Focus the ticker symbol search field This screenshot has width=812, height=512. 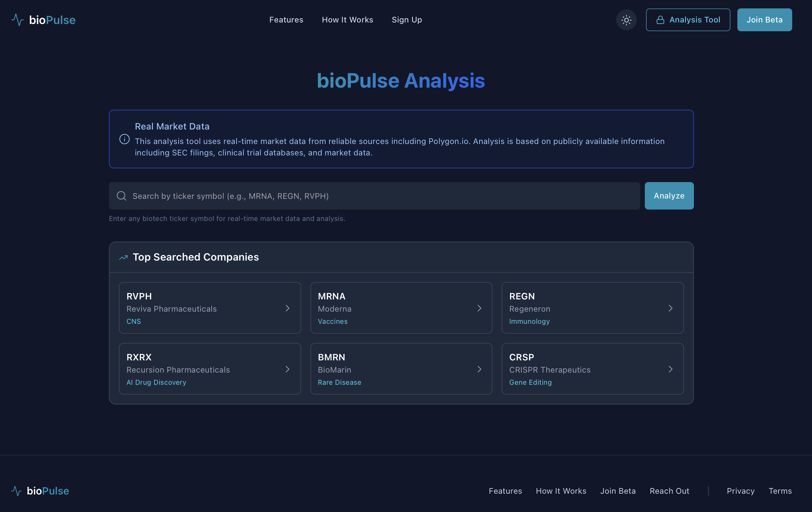pos(374,196)
